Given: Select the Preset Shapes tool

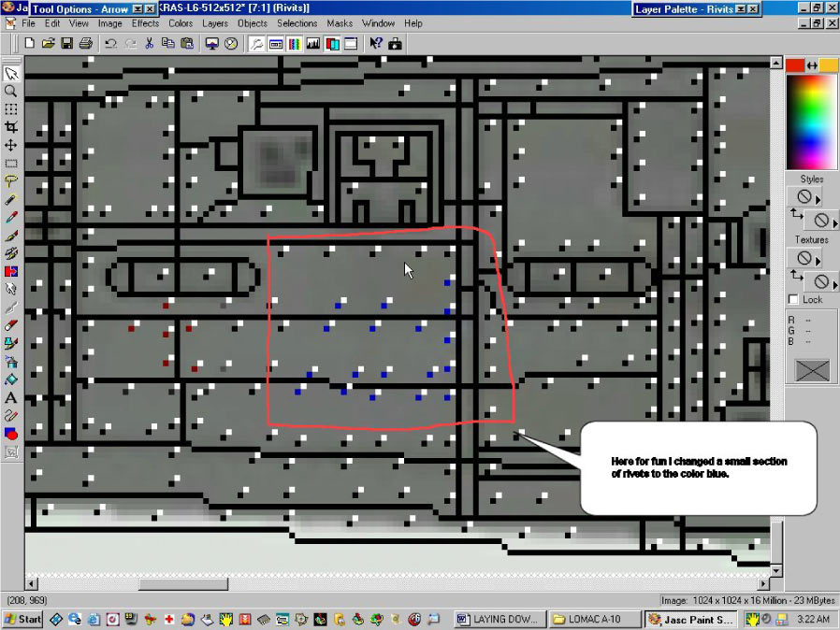Looking at the screenshot, I should (11, 434).
